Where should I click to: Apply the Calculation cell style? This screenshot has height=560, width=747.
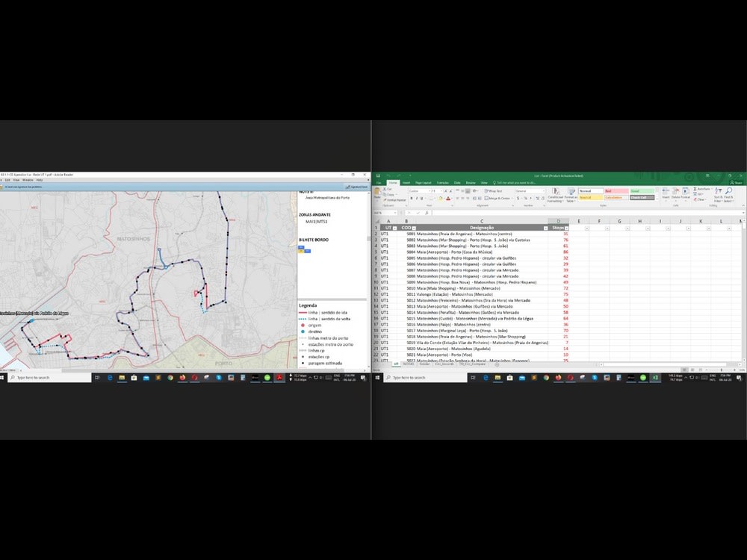tap(617, 198)
